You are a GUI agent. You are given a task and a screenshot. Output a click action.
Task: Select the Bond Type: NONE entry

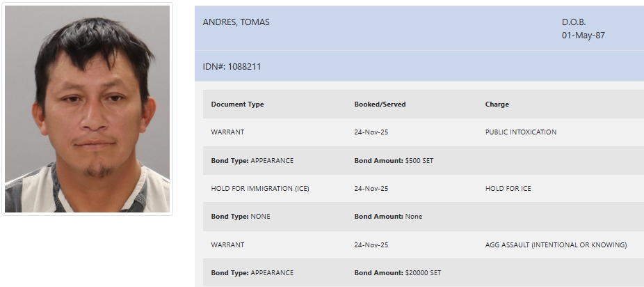pyautogui.click(x=241, y=217)
